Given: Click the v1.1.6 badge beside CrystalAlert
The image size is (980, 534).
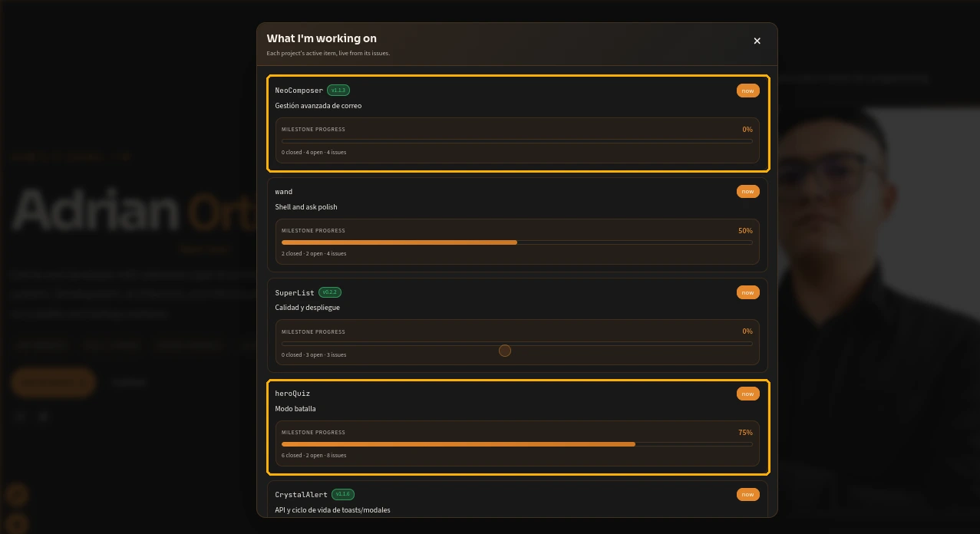Looking at the screenshot, I should point(343,494).
